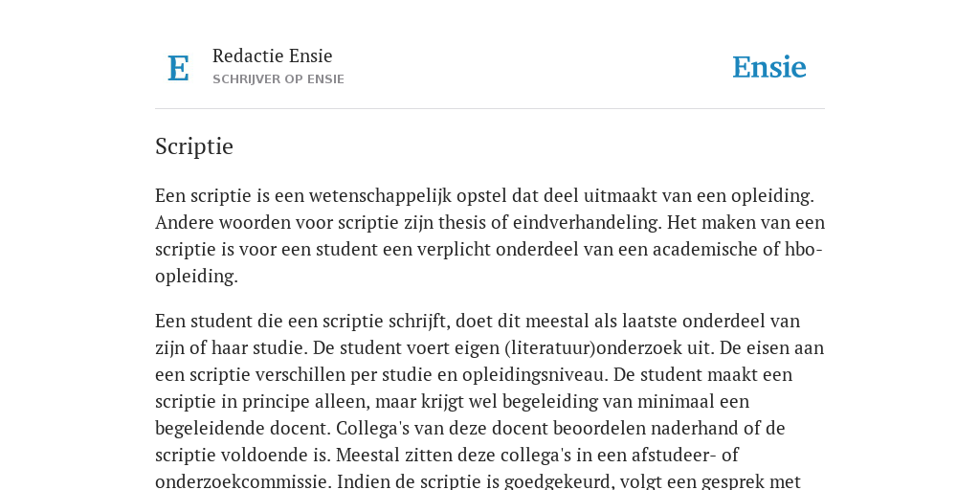Click the blue E avatar icon
Viewport: 980px width, 490px height.
pos(178,68)
